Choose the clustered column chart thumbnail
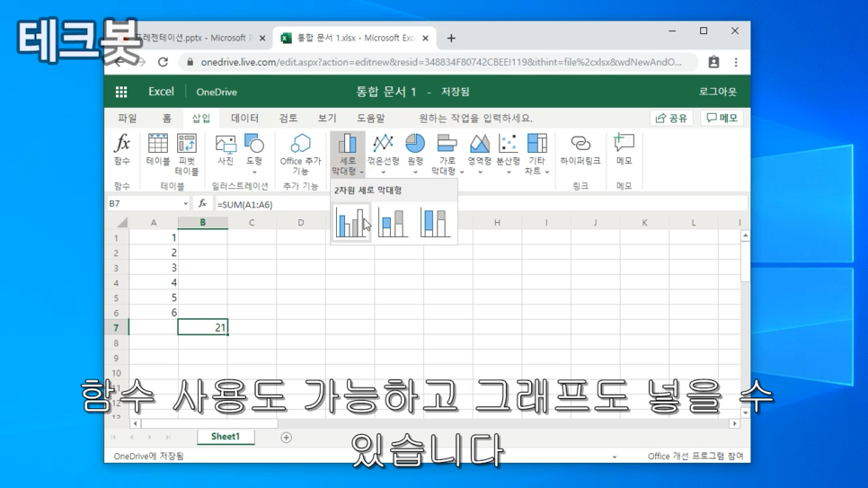The height and width of the screenshot is (488, 868). point(351,222)
